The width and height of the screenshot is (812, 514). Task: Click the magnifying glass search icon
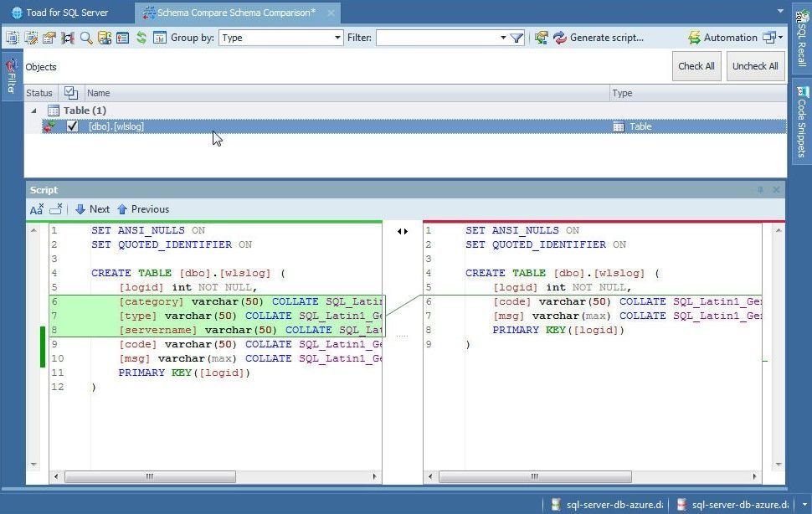click(x=86, y=38)
